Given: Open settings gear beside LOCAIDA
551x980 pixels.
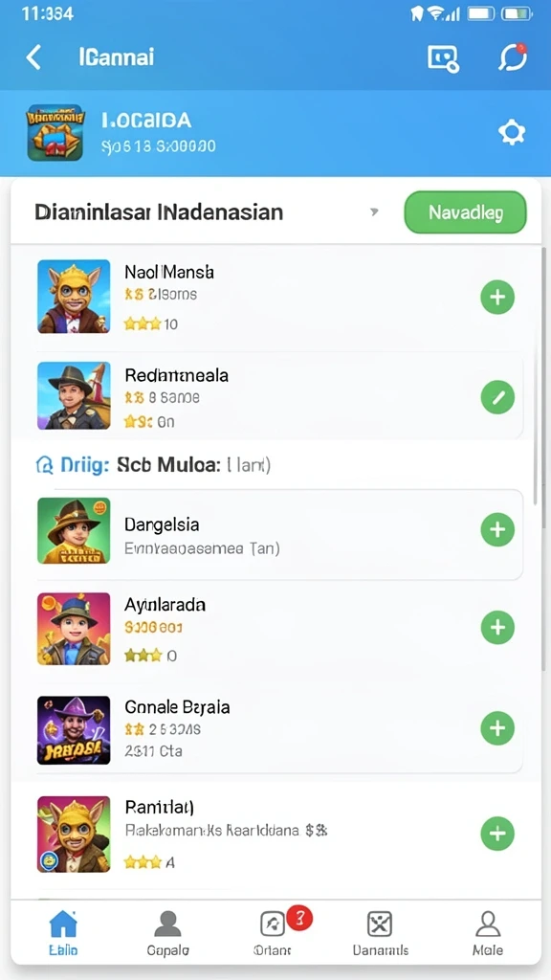Looking at the screenshot, I should coord(512,132).
